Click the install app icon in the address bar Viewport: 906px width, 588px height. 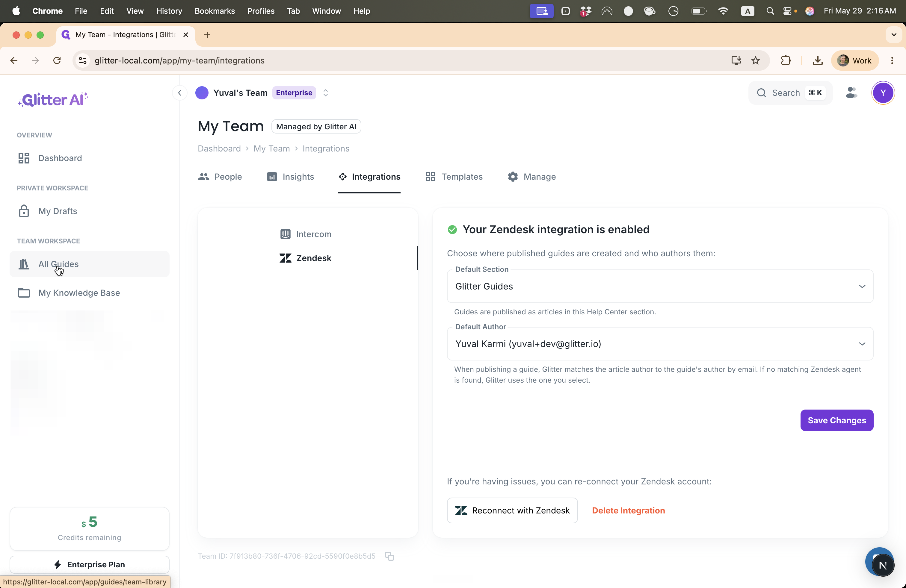coord(736,60)
